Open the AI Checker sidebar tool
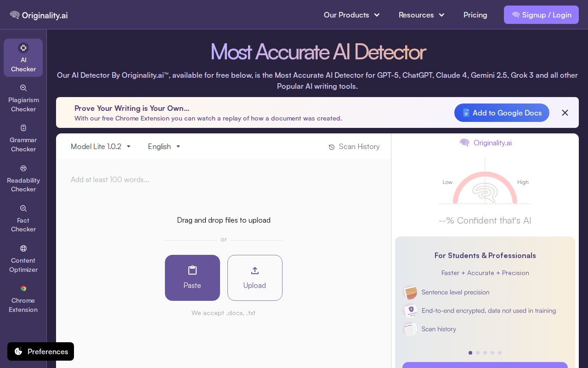The width and height of the screenshot is (588, 368). click(23, 57)
